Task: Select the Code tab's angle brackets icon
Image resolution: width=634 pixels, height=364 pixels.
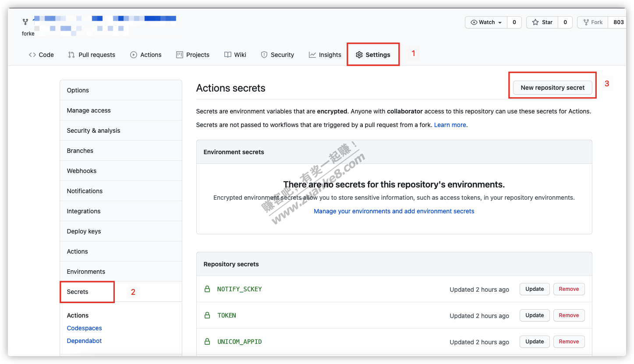Action: 32,54
